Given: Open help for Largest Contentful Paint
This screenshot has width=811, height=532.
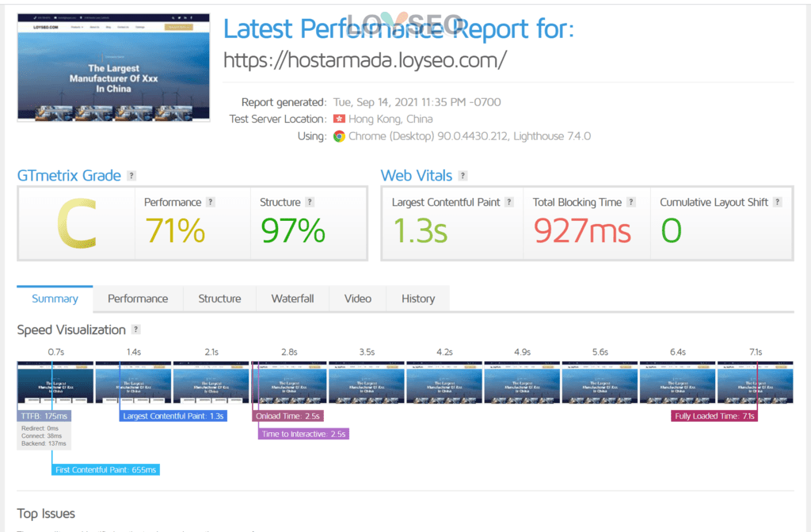Looking at the screenshot, I should click(509, 202).
